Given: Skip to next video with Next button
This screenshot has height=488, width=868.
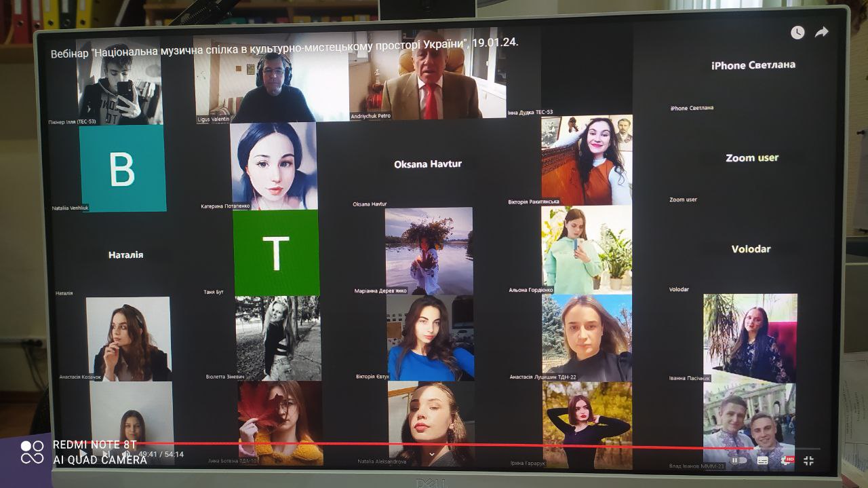Looking at the screenshot, I should click(x=106, y=454).
